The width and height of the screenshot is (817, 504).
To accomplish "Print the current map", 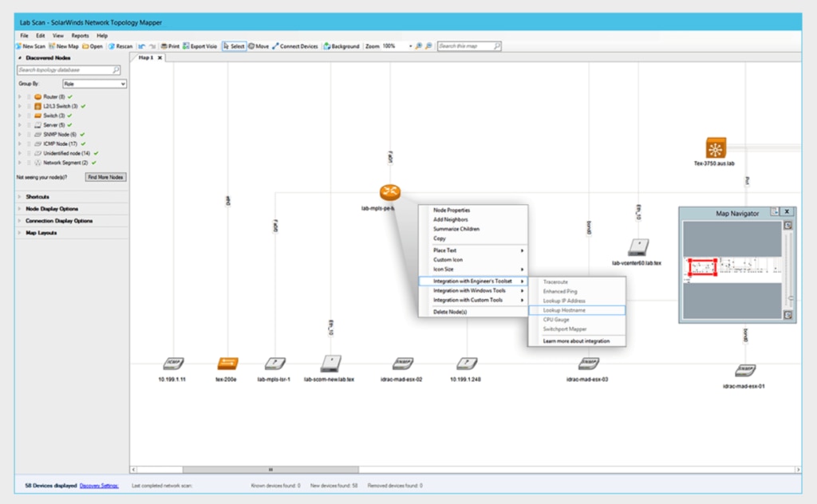I will tap(170, 46).
